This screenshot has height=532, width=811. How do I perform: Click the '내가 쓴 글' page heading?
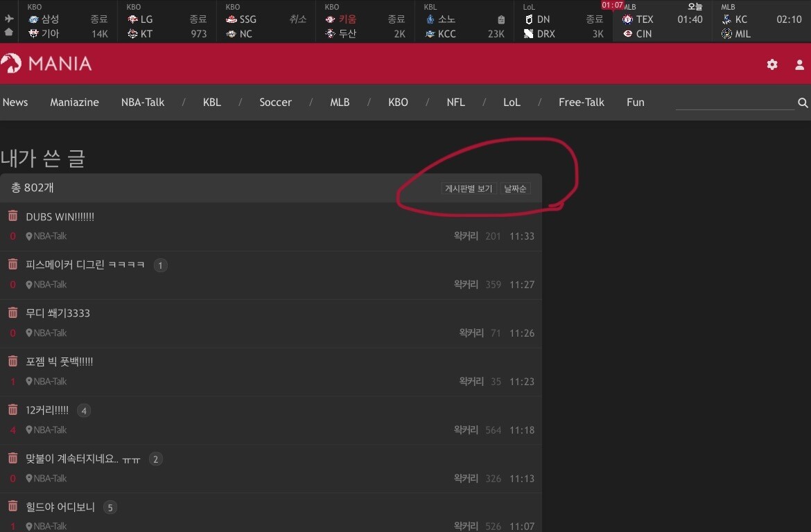(x=43, y=158)
